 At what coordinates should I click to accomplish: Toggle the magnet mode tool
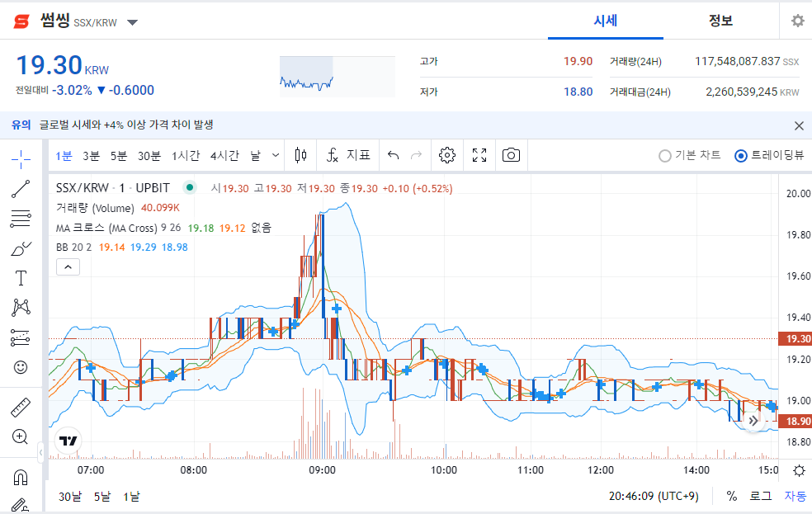[x=21, y=477]
